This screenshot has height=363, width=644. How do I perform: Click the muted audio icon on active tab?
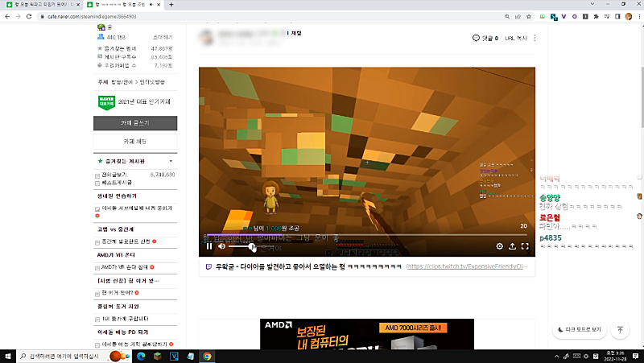(x=151, y=5)
